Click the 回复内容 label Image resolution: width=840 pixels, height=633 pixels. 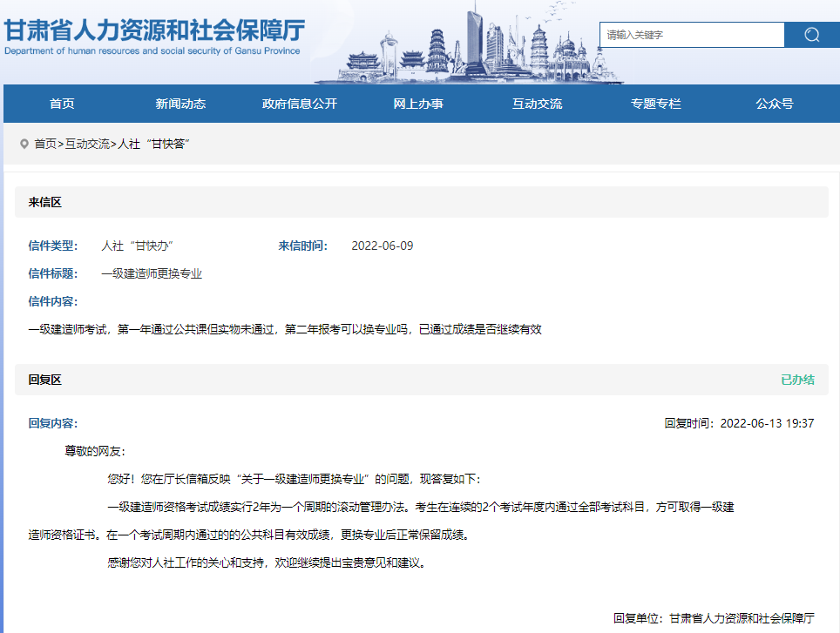(x=53, y=423)
